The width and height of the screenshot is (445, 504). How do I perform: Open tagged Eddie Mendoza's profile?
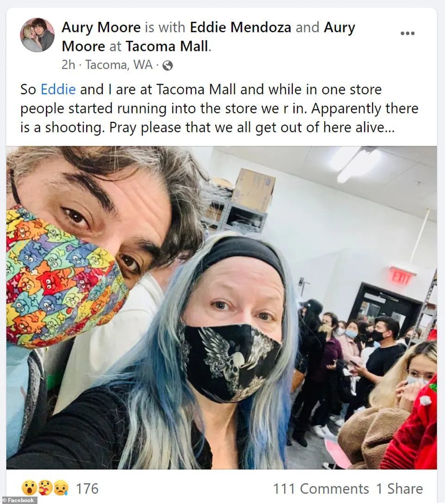coord(241,27)
